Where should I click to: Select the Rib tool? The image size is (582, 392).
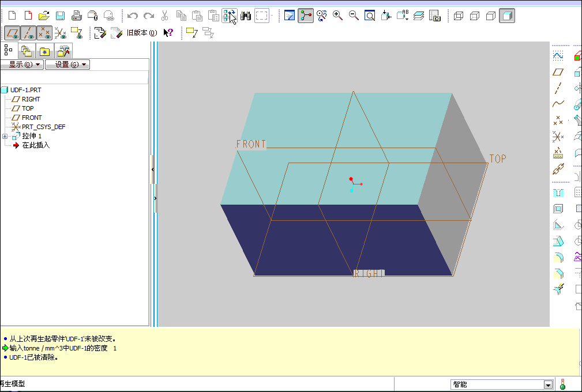[x=558, y=225]
